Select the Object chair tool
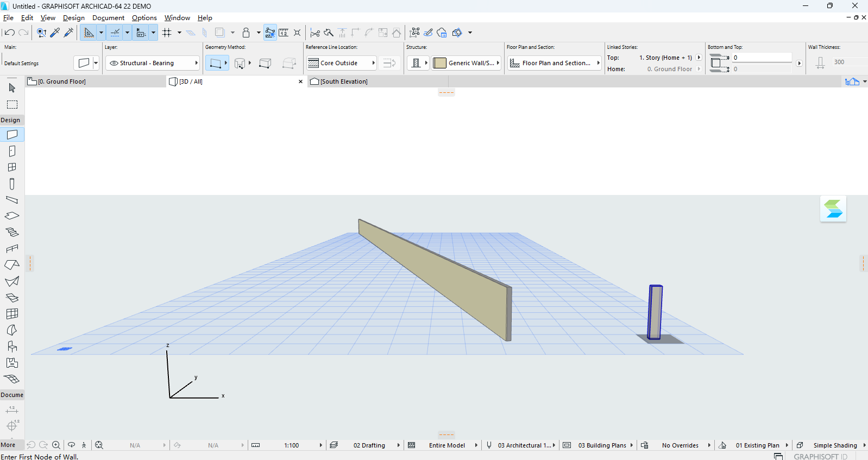868x460 pixels. [12, 346]
